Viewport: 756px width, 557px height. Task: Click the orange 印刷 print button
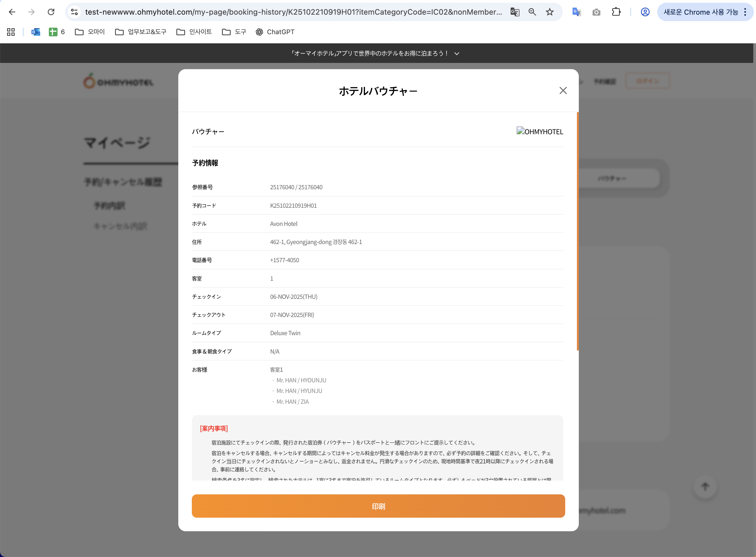tap(378, 506)
